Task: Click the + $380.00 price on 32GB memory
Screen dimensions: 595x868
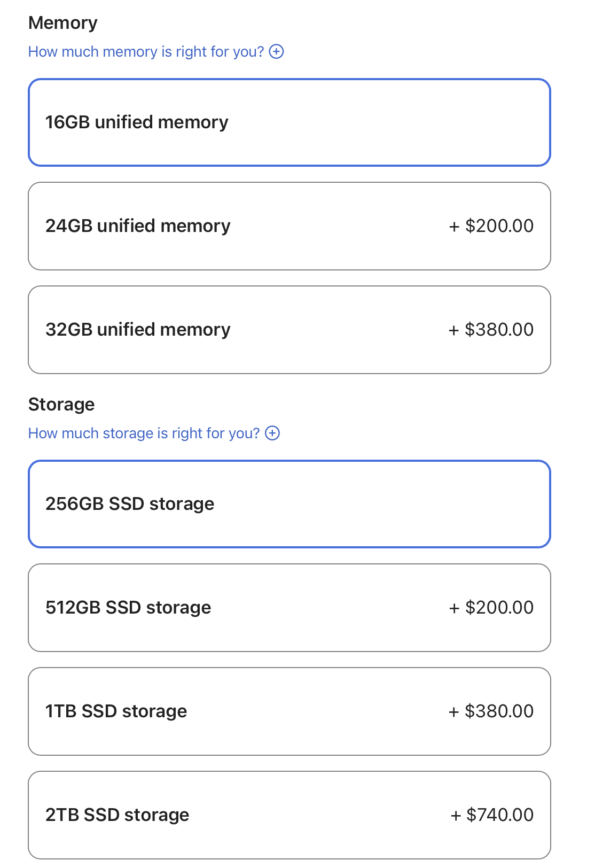Action: point(491,330)
